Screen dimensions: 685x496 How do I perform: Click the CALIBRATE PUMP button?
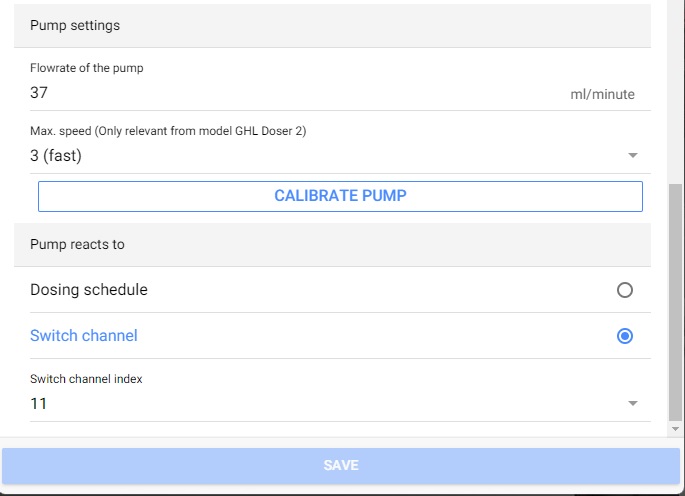coord(340,196)
